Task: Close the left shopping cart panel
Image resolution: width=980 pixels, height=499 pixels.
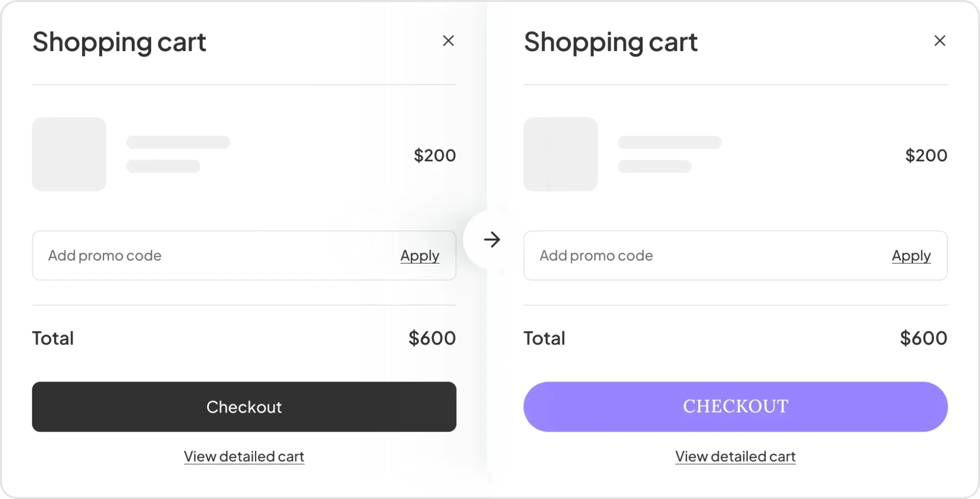Action: [448, 41]
